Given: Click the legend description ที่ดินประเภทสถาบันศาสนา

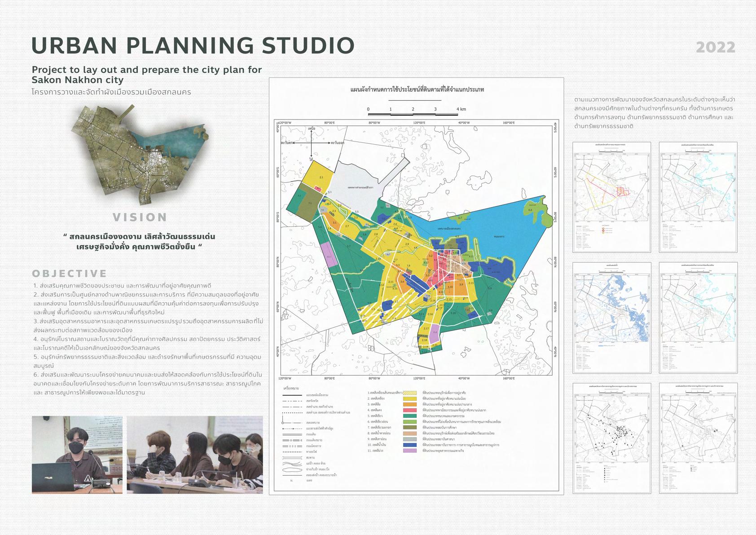Looking at the screenshot, I should [x=439, y=439].
